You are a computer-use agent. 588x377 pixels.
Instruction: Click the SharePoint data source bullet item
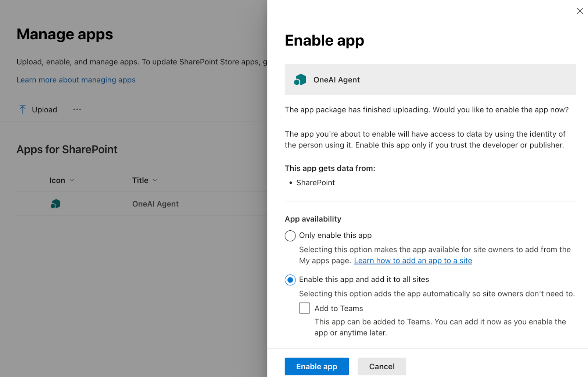click(315, 183)
